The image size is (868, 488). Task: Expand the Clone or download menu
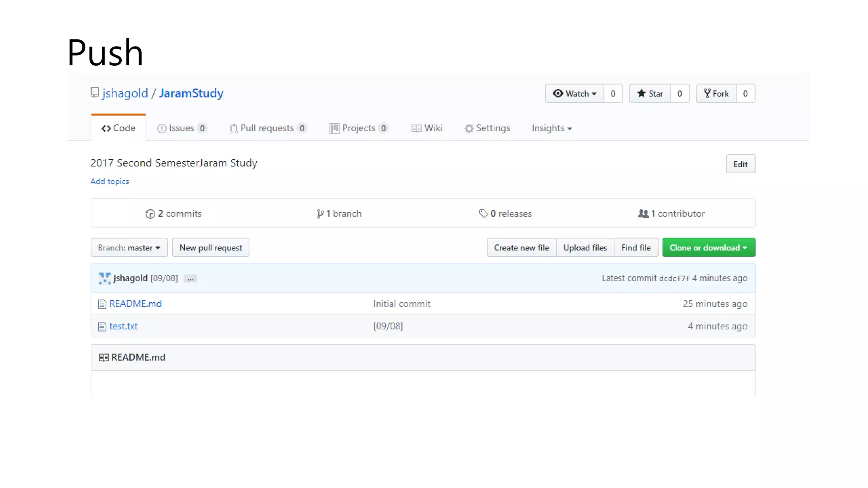[708, 248]
